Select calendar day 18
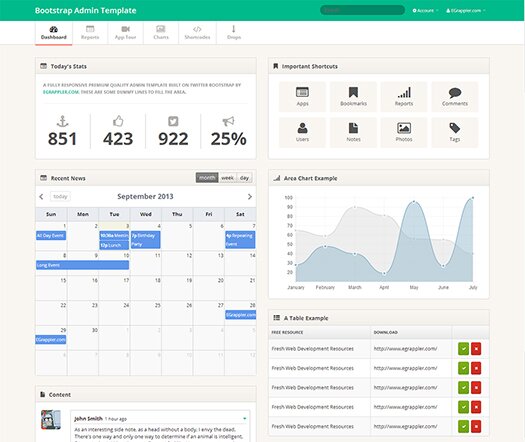This screenshot has height=442, width=525. 146,288
